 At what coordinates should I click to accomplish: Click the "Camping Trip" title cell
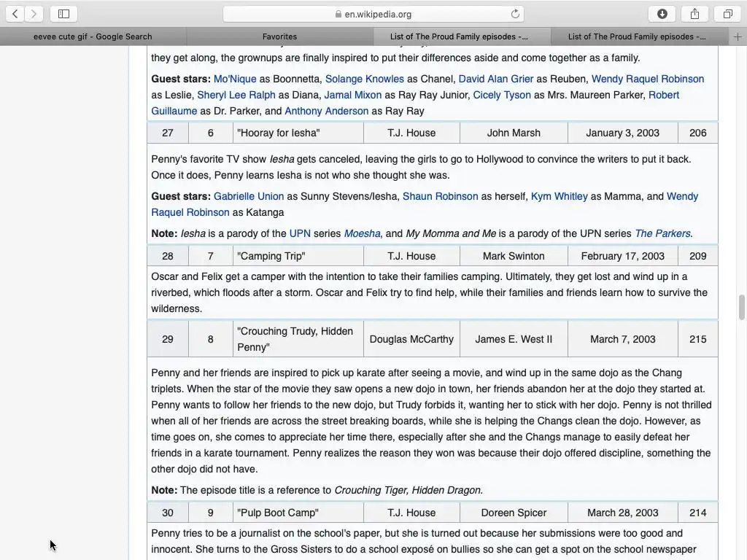[x=298, y=256]
